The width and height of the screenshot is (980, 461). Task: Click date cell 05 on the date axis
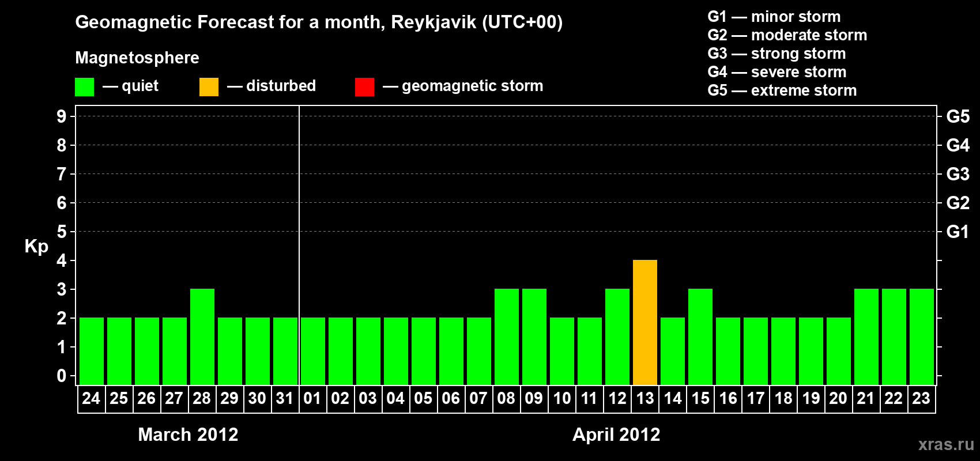(424, 399)
